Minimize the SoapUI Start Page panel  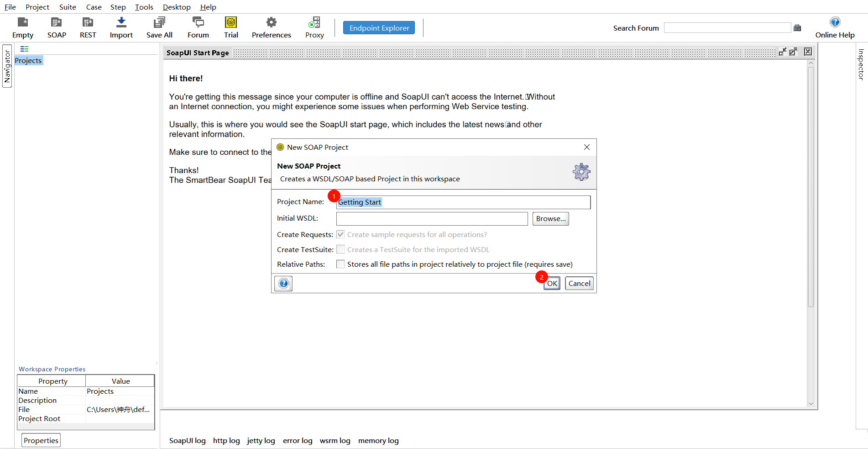pyautogui.click(x=782, y=52)
